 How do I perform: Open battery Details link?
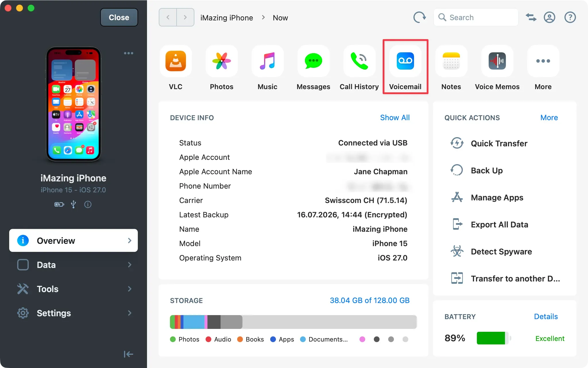point(546,317)
